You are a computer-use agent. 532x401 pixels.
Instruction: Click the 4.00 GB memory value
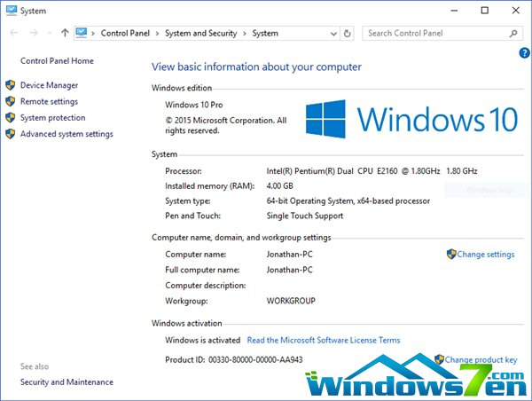(279, 185)
